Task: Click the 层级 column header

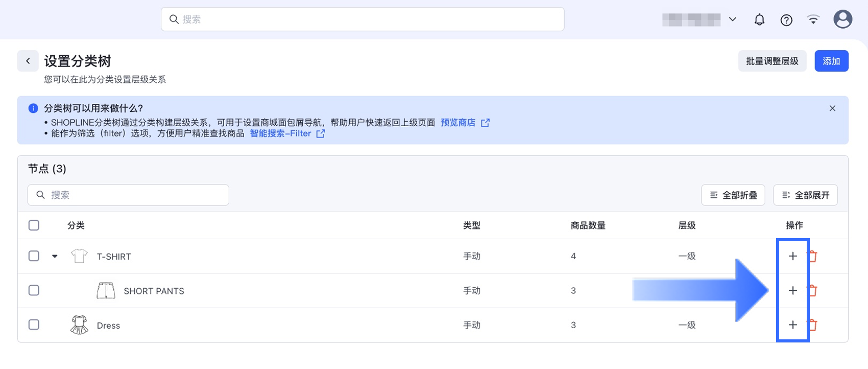Action: [687, 225]
